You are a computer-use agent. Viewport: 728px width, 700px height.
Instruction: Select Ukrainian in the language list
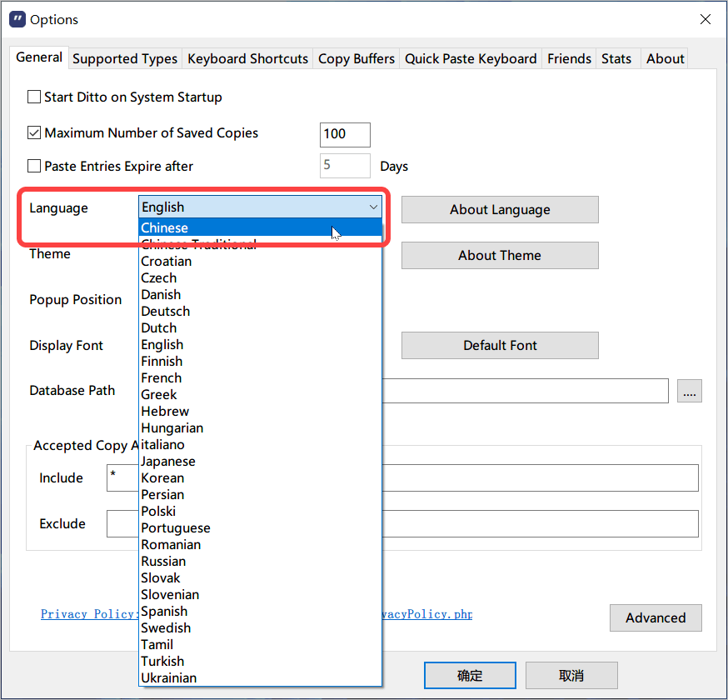[260, 678]
